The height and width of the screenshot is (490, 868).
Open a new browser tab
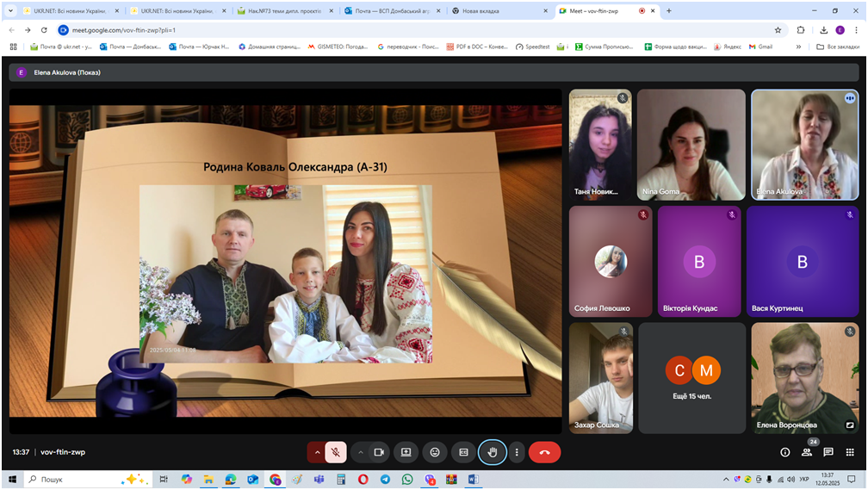coord(669,10)
